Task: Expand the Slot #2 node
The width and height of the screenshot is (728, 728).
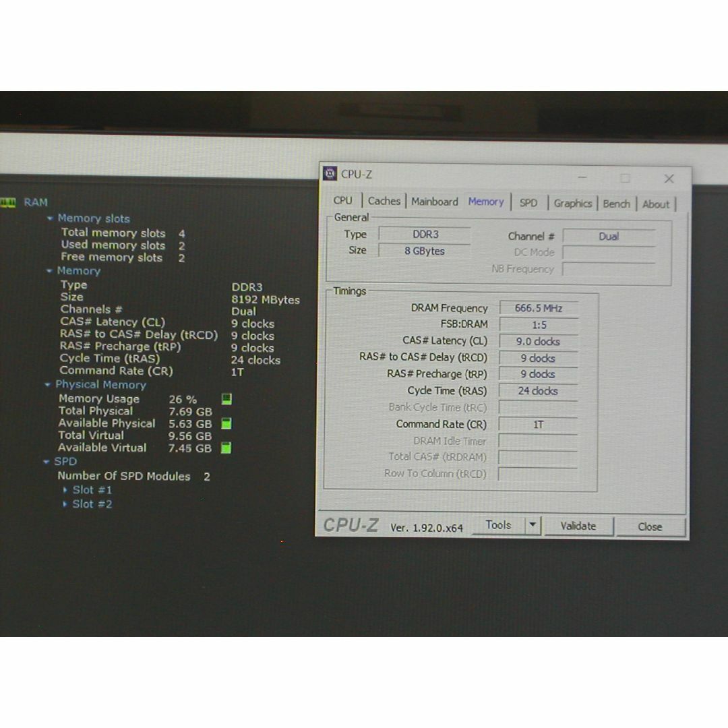Action: (65, 504)
